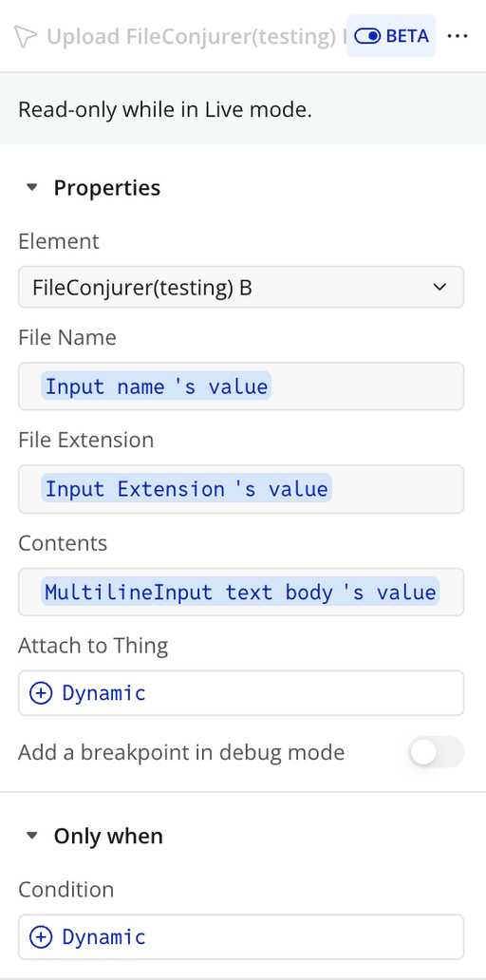Screen dimensions: 486x980
Task: Click Dynamic link under Condition
Action: (103, 937)
